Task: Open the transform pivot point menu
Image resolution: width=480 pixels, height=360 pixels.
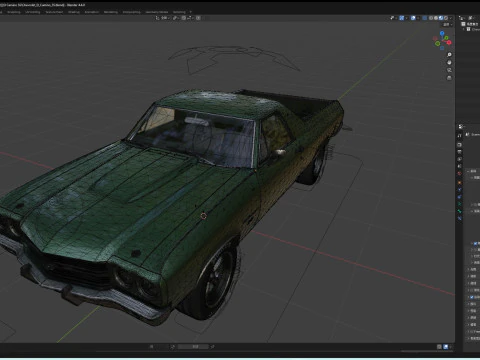Action: 176,18
